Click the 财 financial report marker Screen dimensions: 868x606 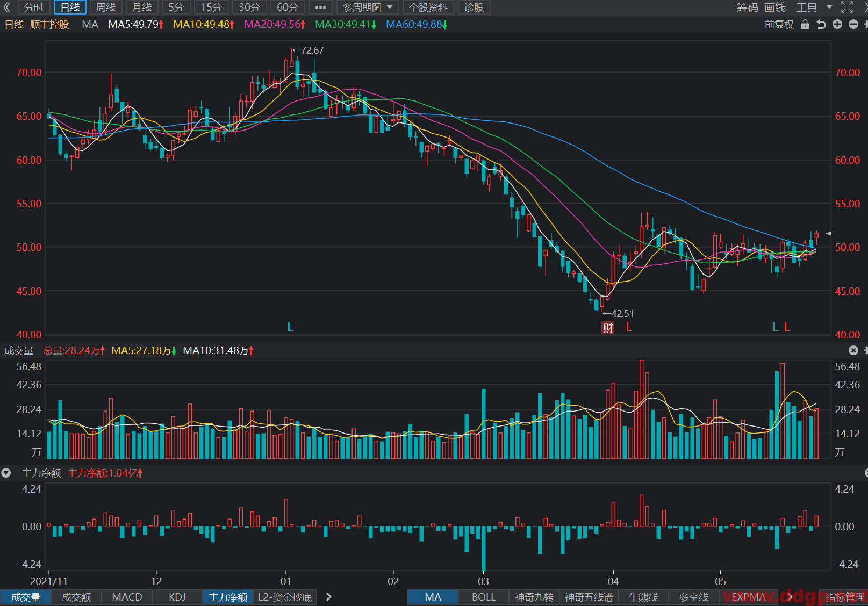[x=608, y=328]
